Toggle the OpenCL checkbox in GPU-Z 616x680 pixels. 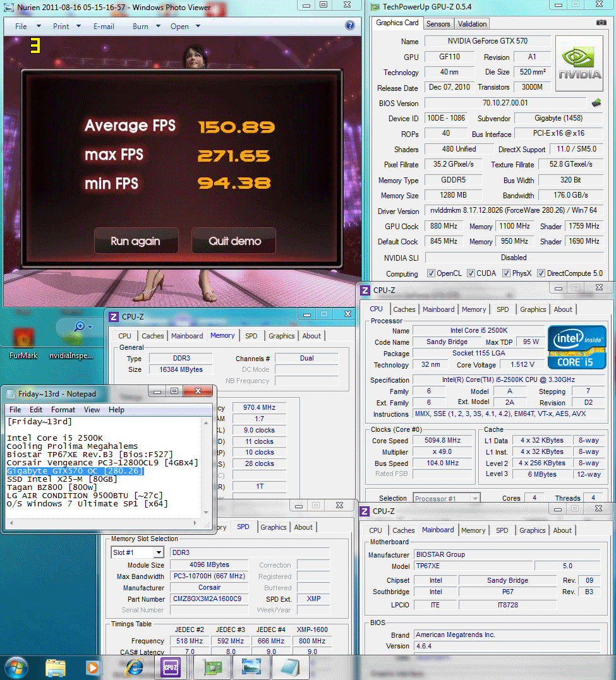point(431,273)
